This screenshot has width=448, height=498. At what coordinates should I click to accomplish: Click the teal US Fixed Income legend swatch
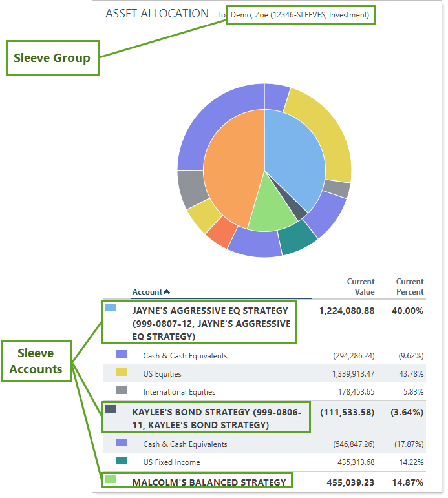tap(122, 461)
